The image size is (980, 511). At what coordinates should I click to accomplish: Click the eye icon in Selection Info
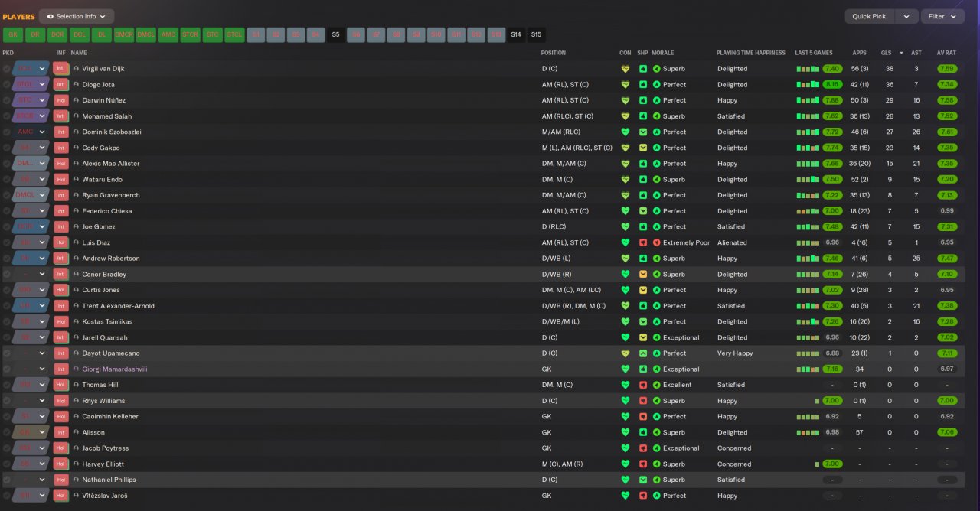[x=51, y=16]
